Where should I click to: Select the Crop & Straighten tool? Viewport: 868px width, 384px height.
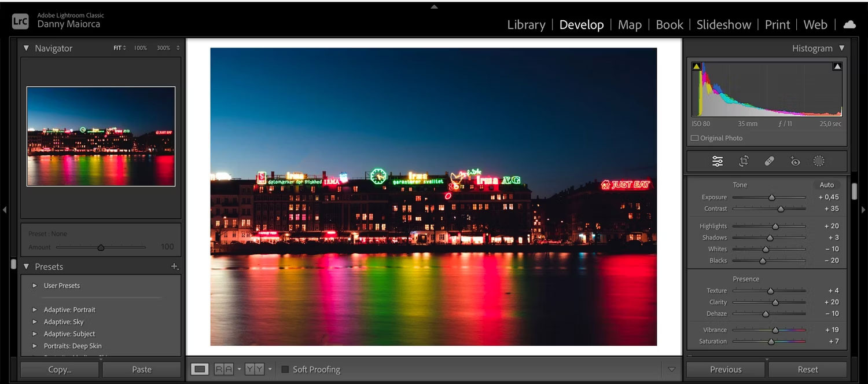744,161
